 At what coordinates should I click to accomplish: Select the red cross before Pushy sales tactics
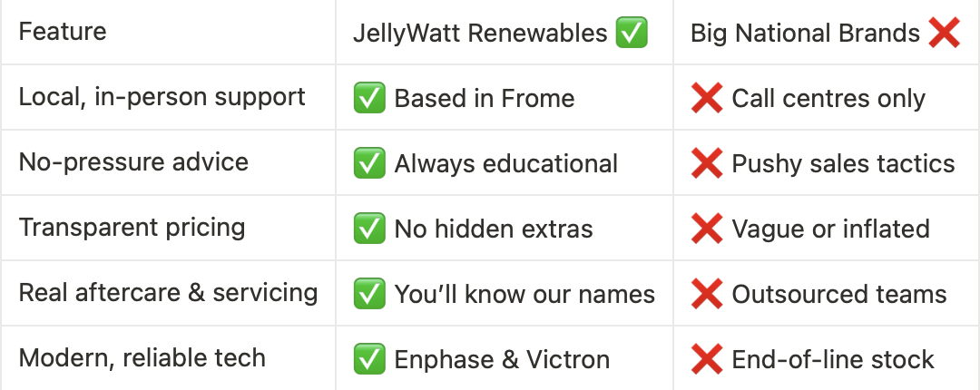707,163
